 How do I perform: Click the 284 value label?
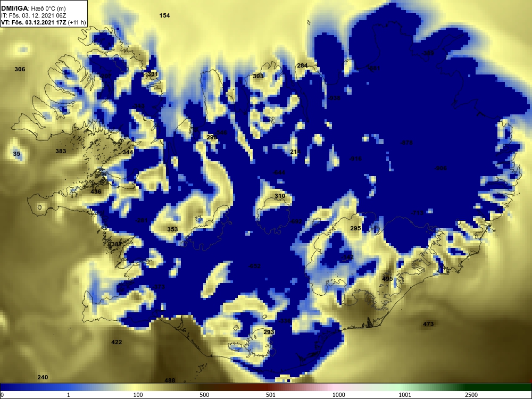302,65
